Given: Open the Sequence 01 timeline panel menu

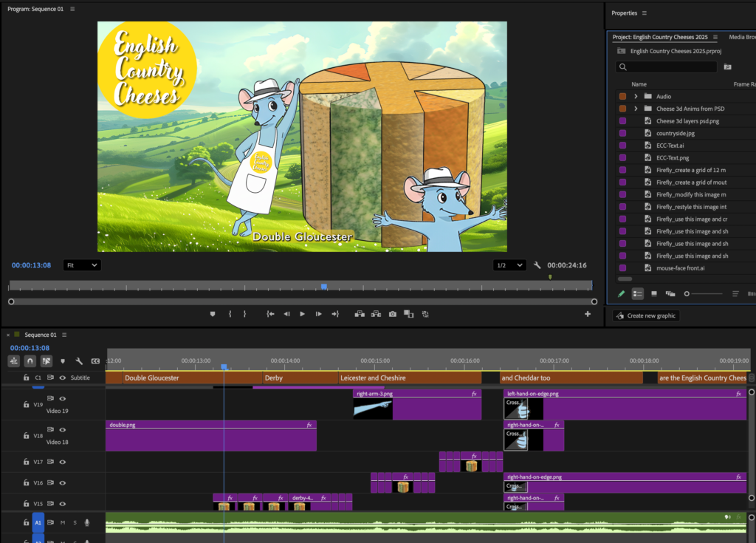Looking at the screenshot, I should 65,335.
